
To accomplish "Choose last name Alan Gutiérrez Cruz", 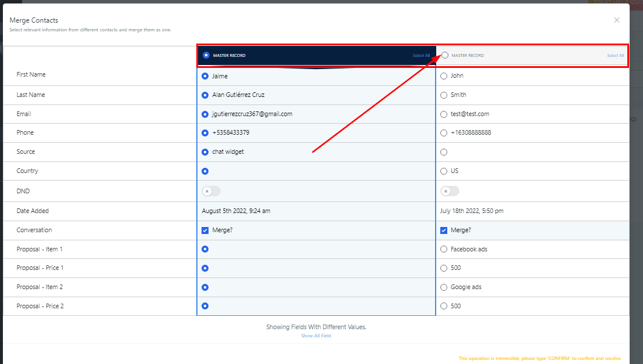I will pyautogui.click(x=205, y=95).
